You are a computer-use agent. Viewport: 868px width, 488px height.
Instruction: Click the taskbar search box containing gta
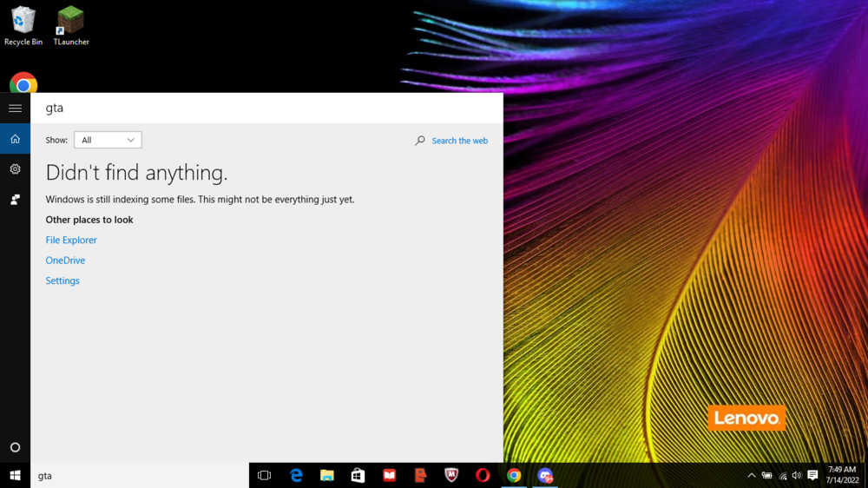click(139, 476)
